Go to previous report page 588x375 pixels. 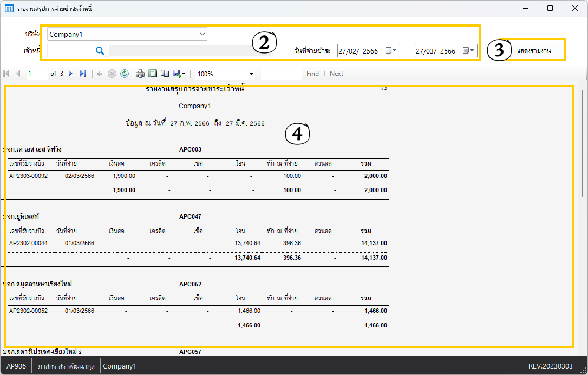(x=18, y=74)
